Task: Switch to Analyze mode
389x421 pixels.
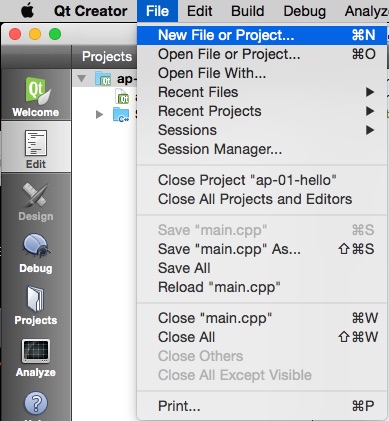Action: (x=36, y=357)
